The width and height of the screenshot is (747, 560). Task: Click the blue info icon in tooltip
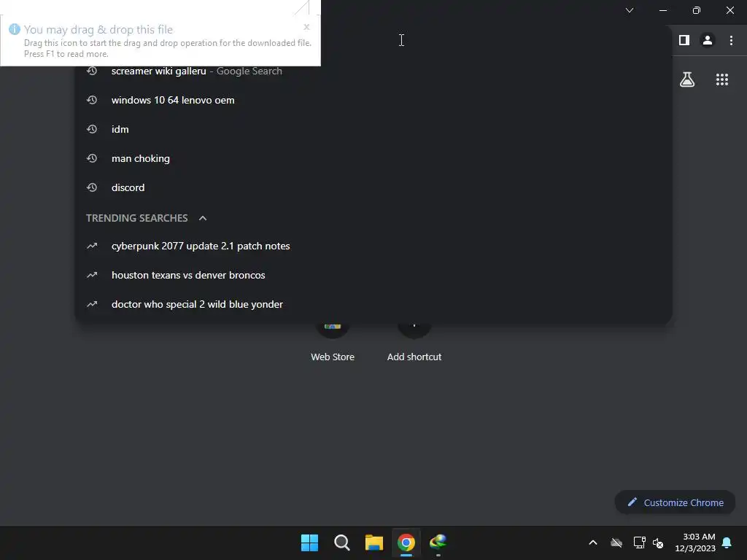click(15, 29)
